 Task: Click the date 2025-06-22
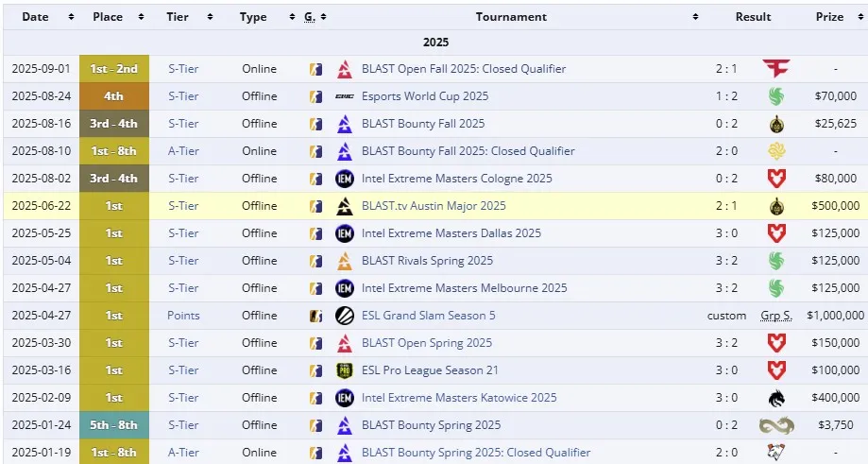coord(42,206)
